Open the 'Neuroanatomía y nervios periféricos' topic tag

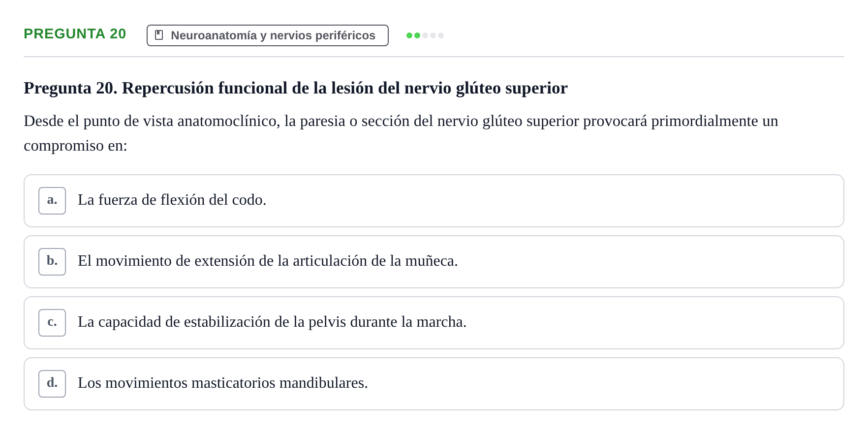click(268, 35)
